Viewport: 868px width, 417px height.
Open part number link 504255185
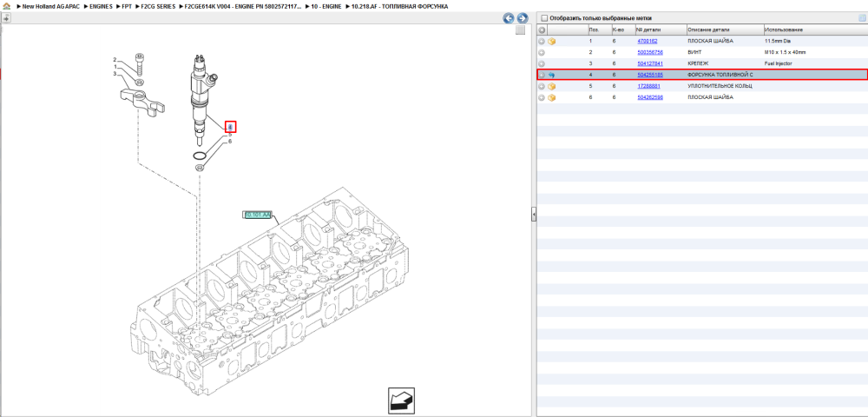[650, 75]
